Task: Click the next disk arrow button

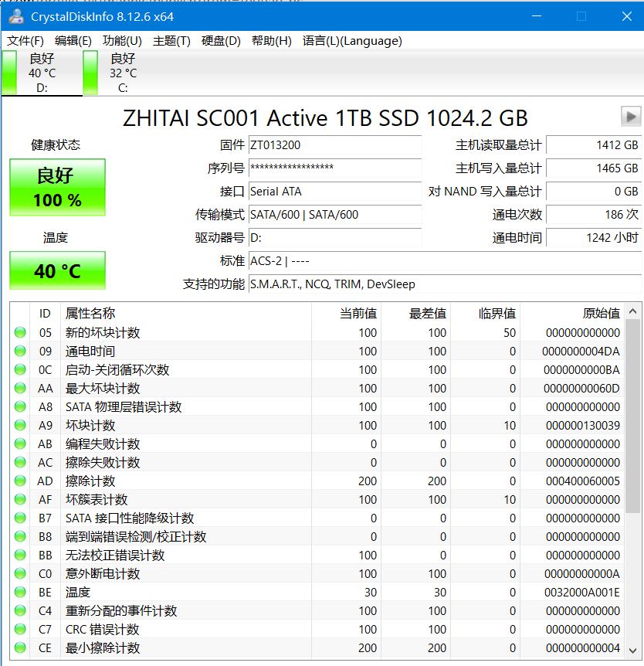Action: [632, 117]
